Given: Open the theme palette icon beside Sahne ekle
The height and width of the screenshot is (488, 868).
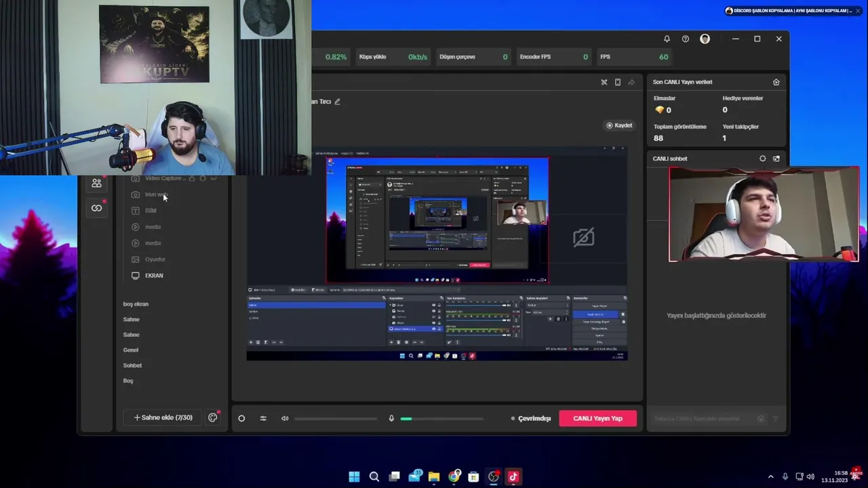Looking at the screenshot, I should (213, 418).
